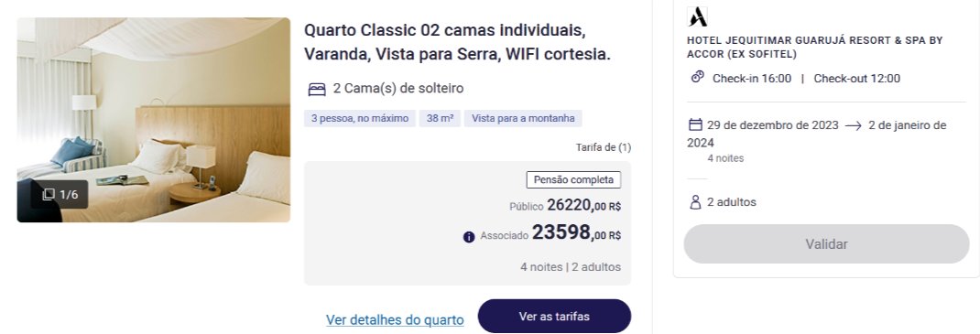Viewport: 980px width, 334px height.
Task: Click the room title Quarto Classic
Action: tap(458, 42)
